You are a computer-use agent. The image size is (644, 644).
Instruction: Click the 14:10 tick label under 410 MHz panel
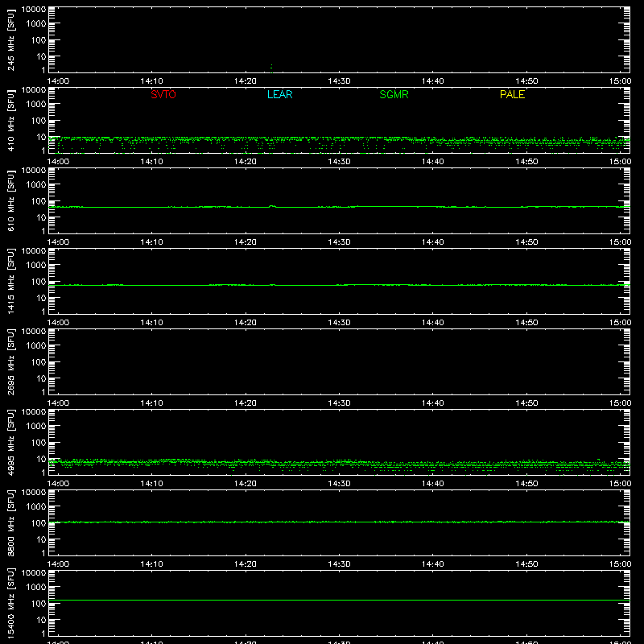(x=151, y=162)
